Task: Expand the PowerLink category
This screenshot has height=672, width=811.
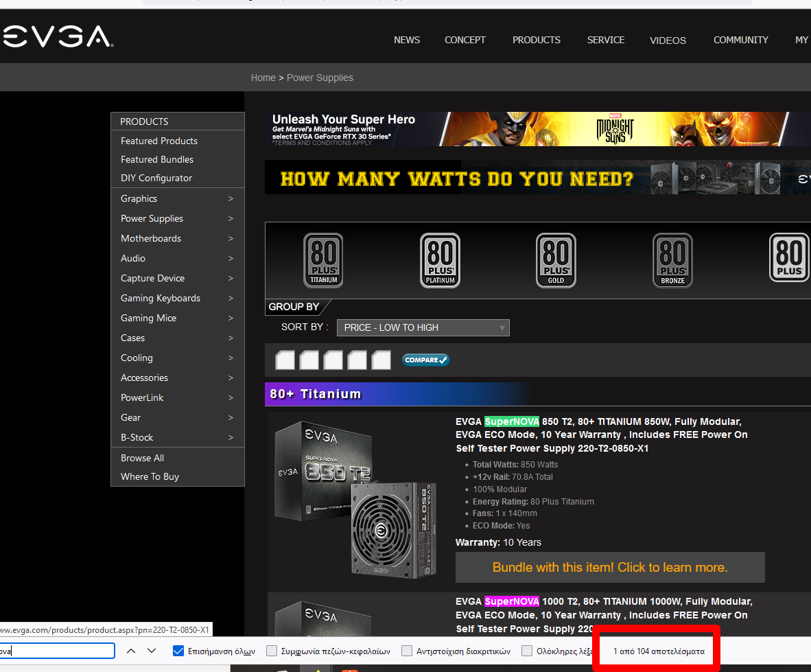Action: 178,398
